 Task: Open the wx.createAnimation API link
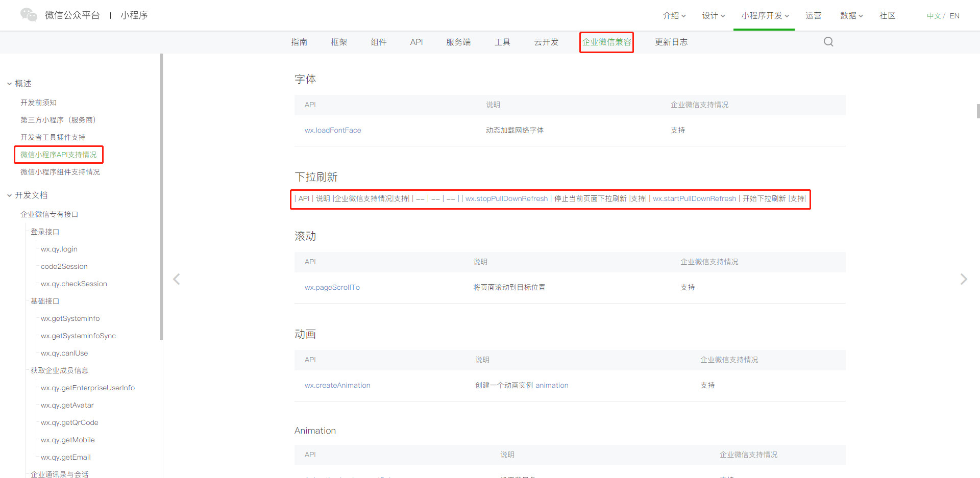click(337, 385)
